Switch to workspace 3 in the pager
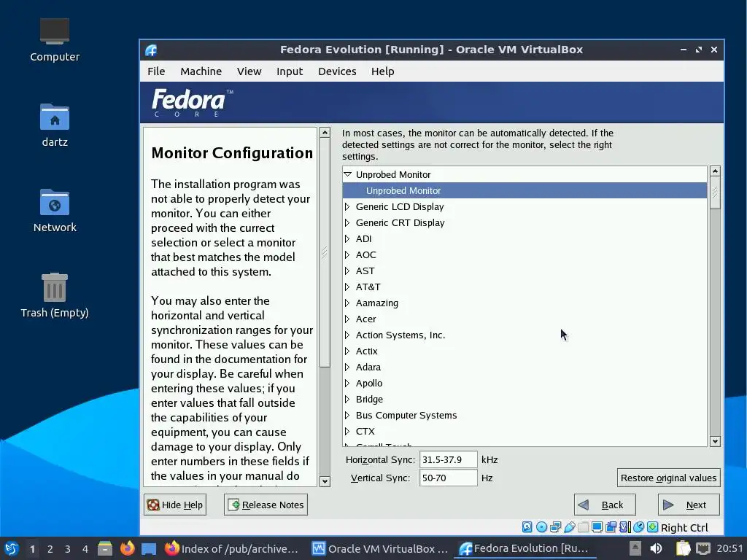 pos(68,549)
